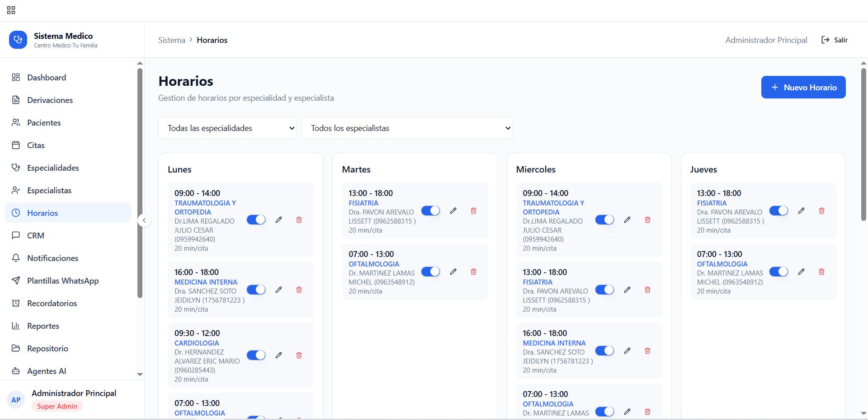Viewport: 868px width, 420px height.
Task: Click the Sistema Medico stethoscope logo
Action: coord(18,40)
